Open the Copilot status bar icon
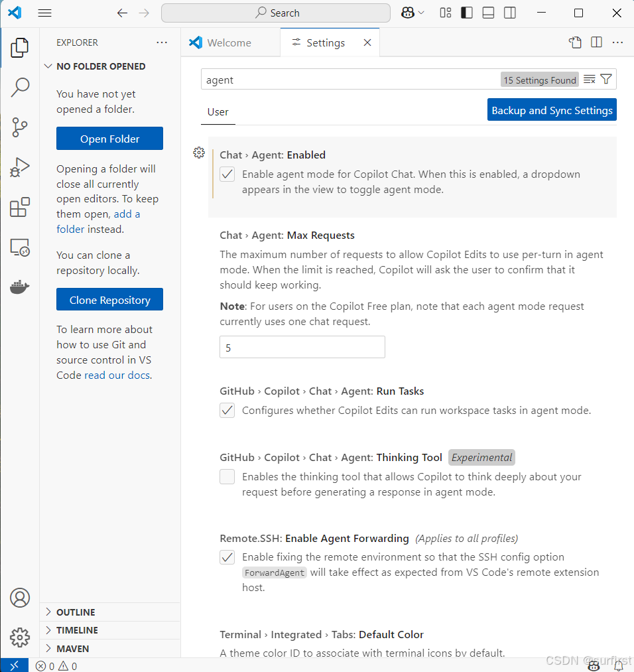 [594, 666]
